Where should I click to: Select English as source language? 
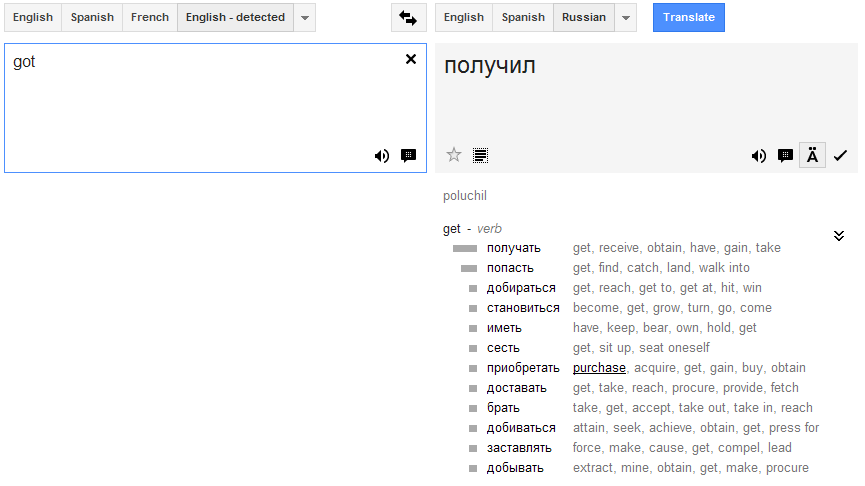point(33,18)
